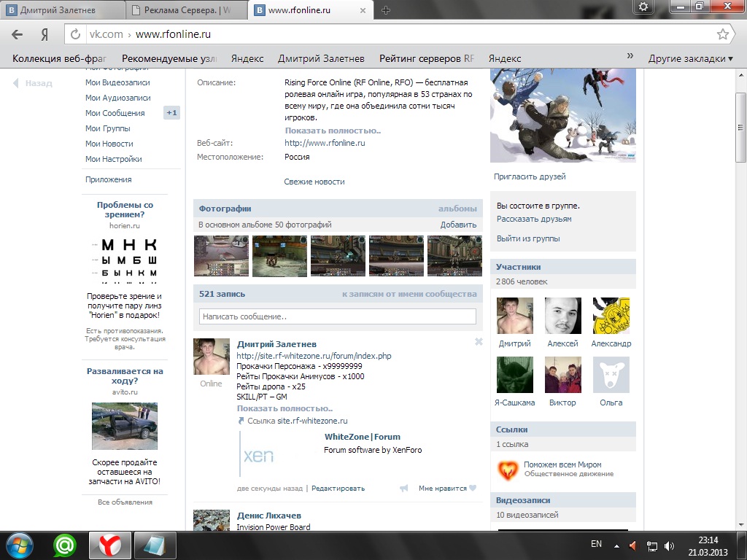Open the browser settings gear icon
This screenshot has width=747, height=560.
coord(643,7)
